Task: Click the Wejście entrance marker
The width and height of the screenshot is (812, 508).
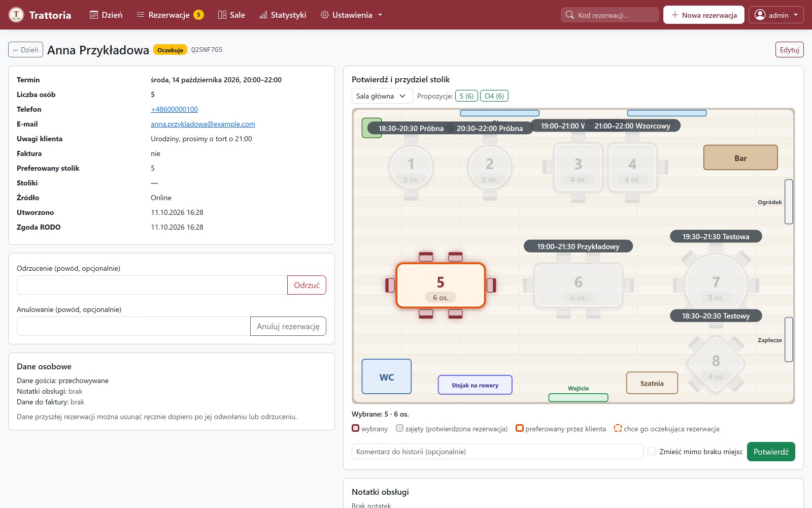Action: coord(579,397)
